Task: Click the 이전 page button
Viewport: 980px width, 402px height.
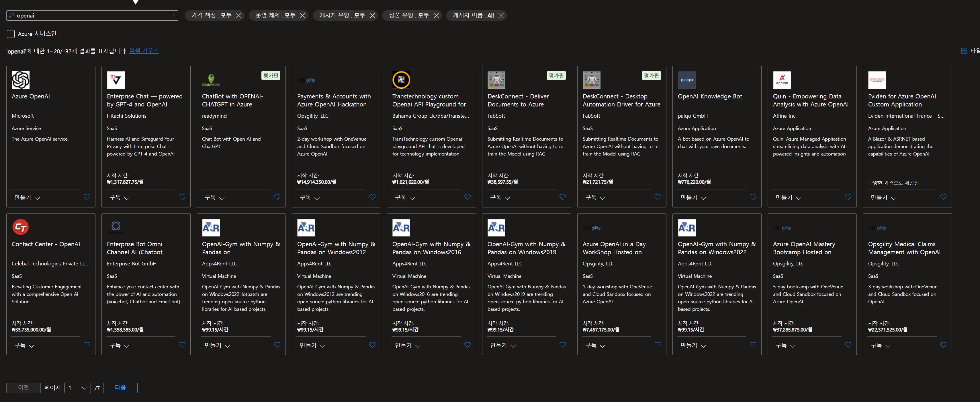Action: tap(24, 388)
